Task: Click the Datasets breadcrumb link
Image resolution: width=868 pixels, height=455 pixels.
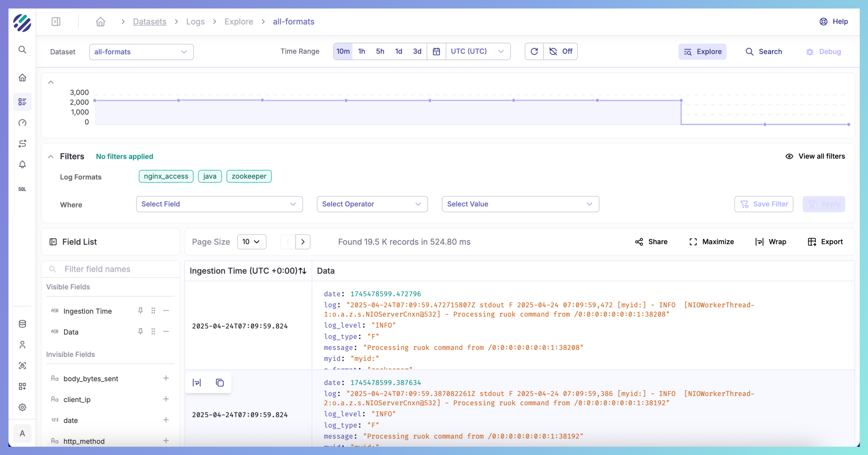Action: point(150,21)
